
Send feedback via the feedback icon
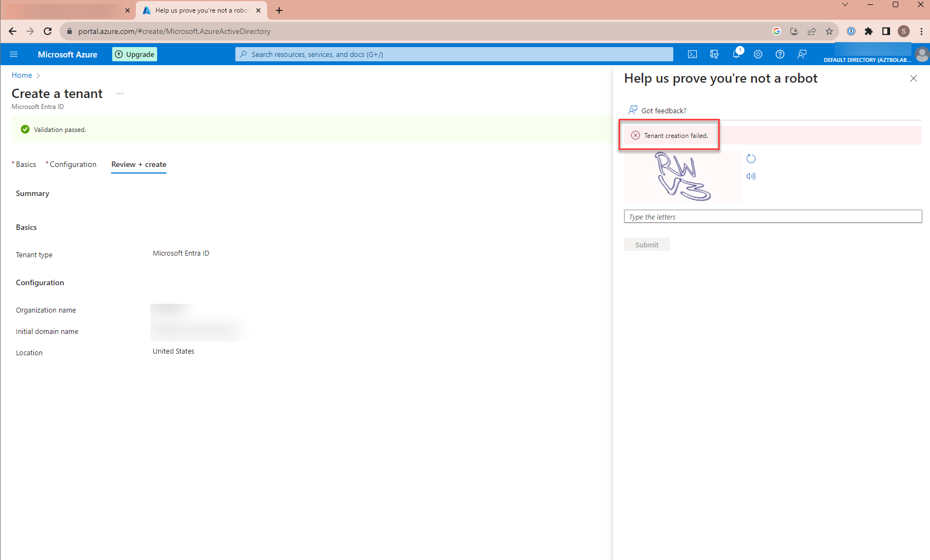(x=802, y=54)
